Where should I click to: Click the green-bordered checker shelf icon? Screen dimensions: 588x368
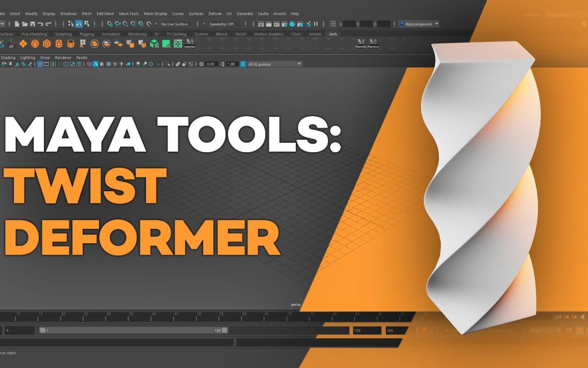178,44
